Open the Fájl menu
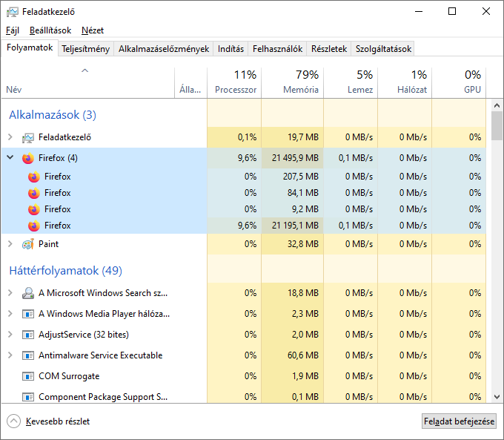Image resolution: width=504 pixels, height=440 pixels. point(13,30)
